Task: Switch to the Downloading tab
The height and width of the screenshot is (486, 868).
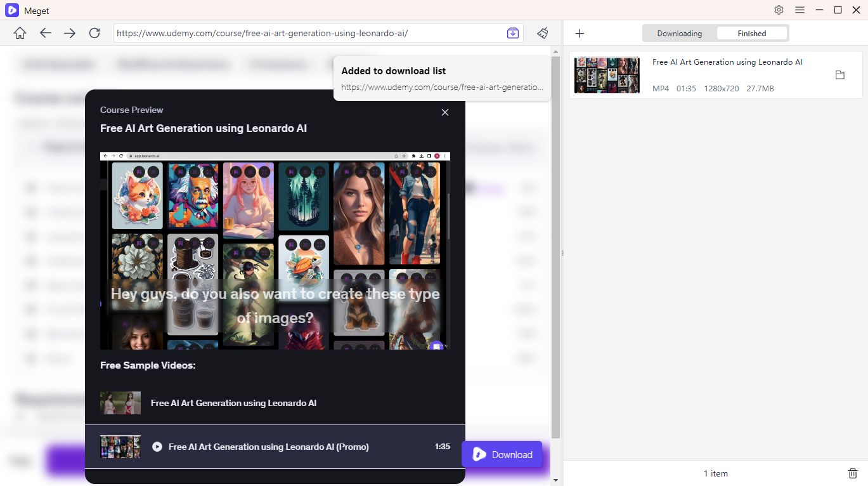Action: [679, 34]
